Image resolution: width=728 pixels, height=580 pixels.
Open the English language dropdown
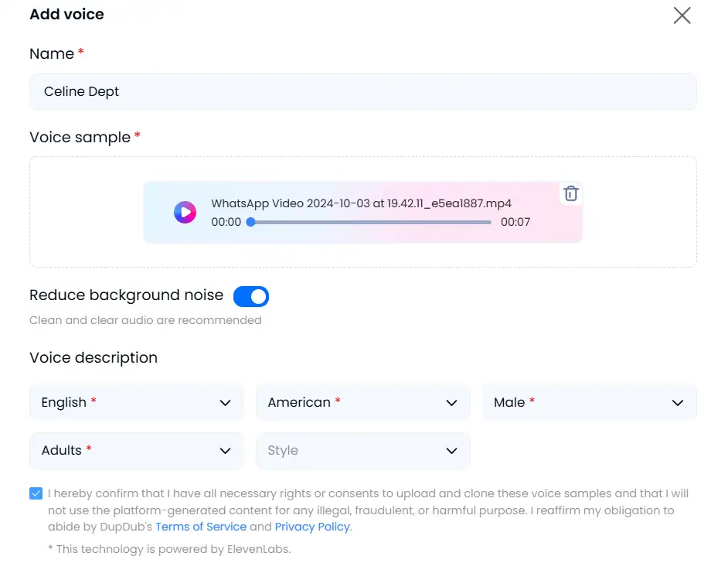137,402
